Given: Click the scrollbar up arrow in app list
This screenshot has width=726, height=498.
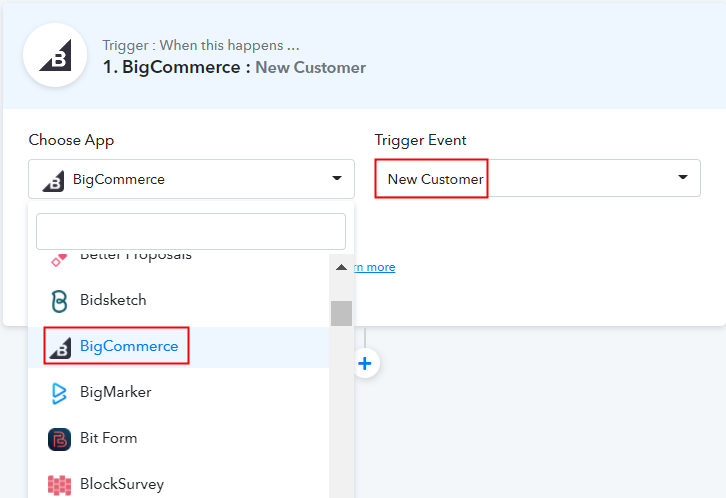Looking at the screenshot, I should [341, 267].
